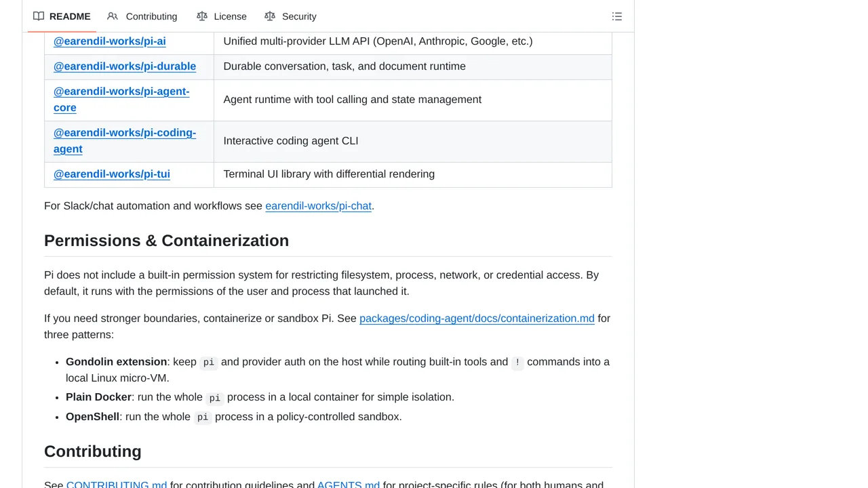Follow the earendil-works/pi-chat link
Viewport: 868px width, 488px height.
[x=318, y=206]
